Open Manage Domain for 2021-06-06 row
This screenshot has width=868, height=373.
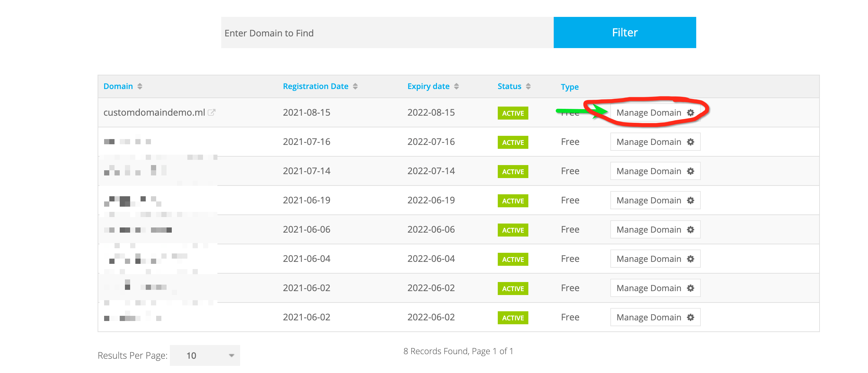click(655, 230)
